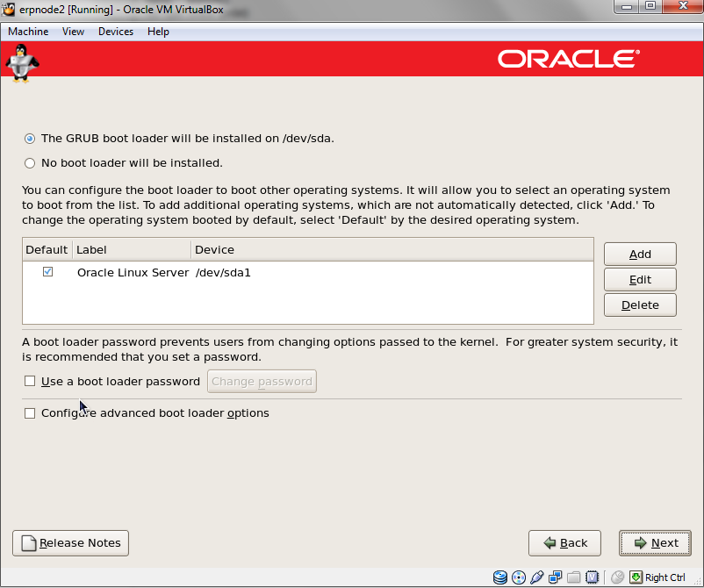Click the hard disk activity icon in status bar

pyautogui.click(x=500, y=577)
